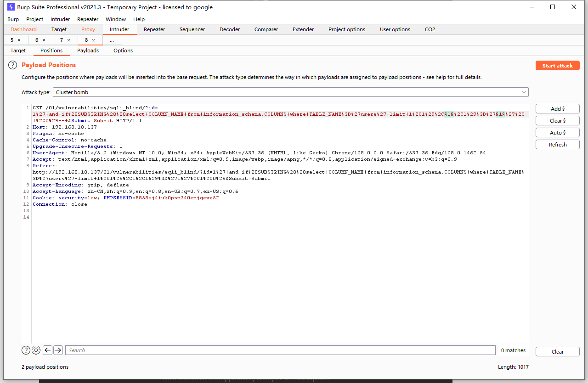Image resolution: width=588 pixels, height=383 pixels.
Task: Switch to the Extender tab
Action: coord(303,29)
